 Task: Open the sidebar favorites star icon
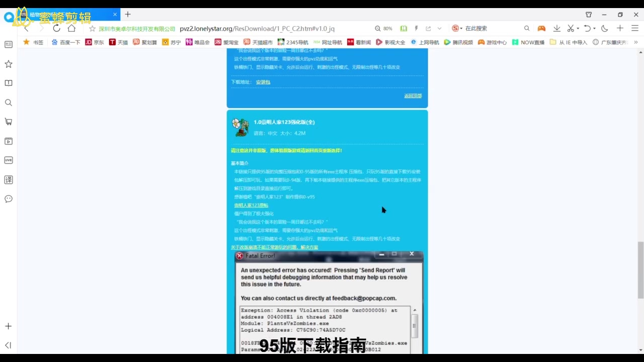pos(9,64)
